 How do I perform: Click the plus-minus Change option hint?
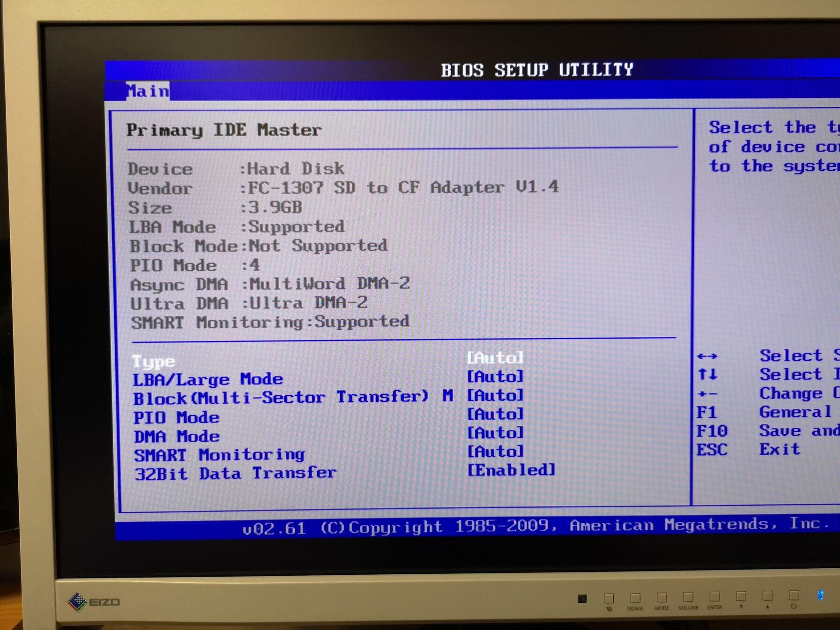768,393
